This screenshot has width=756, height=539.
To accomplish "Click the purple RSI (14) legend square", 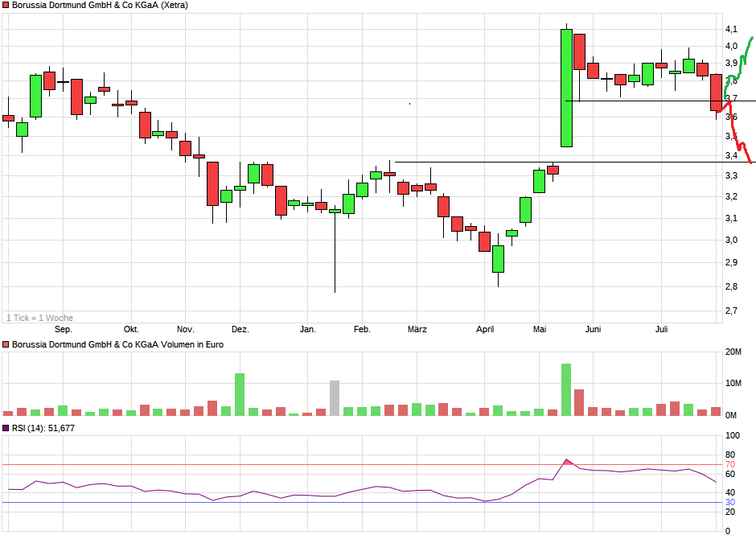I will [x=6, y=428].
